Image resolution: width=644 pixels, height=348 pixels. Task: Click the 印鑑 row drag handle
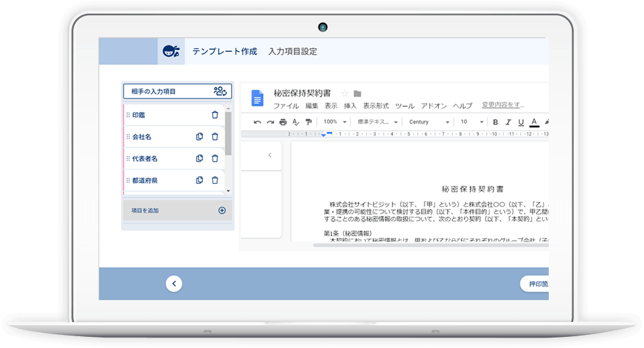[x=128, y=115]
